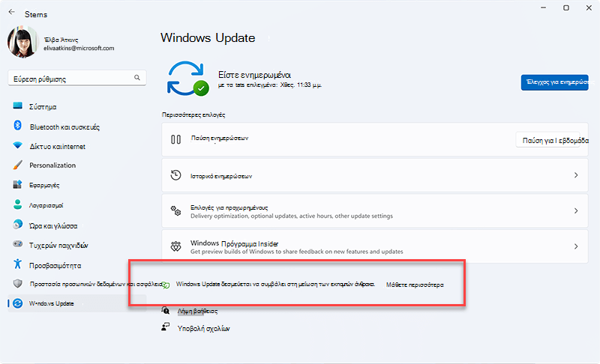Go to Ώρα και γλώσσα
600x364 pixels.
tap(53, 226)
